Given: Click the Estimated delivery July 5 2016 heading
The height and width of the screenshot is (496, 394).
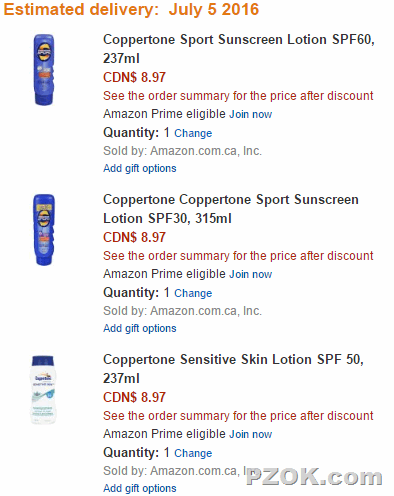Looking at the screenshot, I should [x=131, y=9].
